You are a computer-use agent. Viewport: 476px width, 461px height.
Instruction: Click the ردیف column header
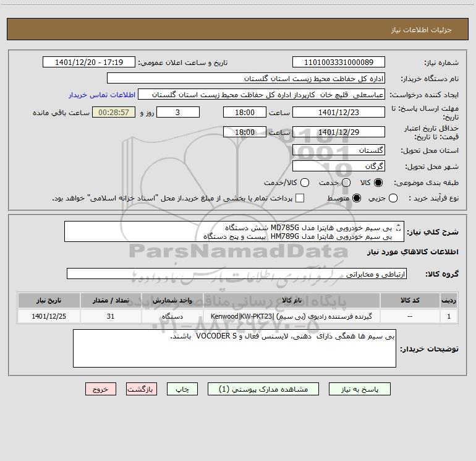(449, 300)
